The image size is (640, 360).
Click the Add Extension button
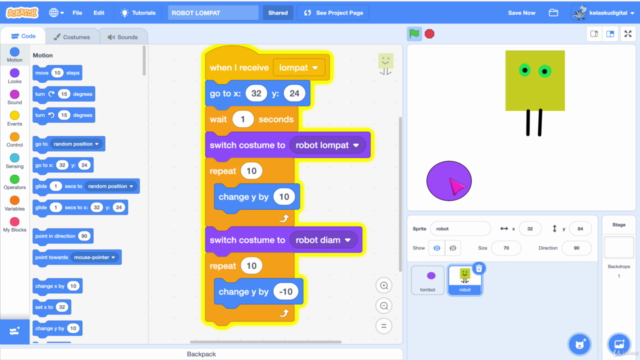click(x=15, y=331)
